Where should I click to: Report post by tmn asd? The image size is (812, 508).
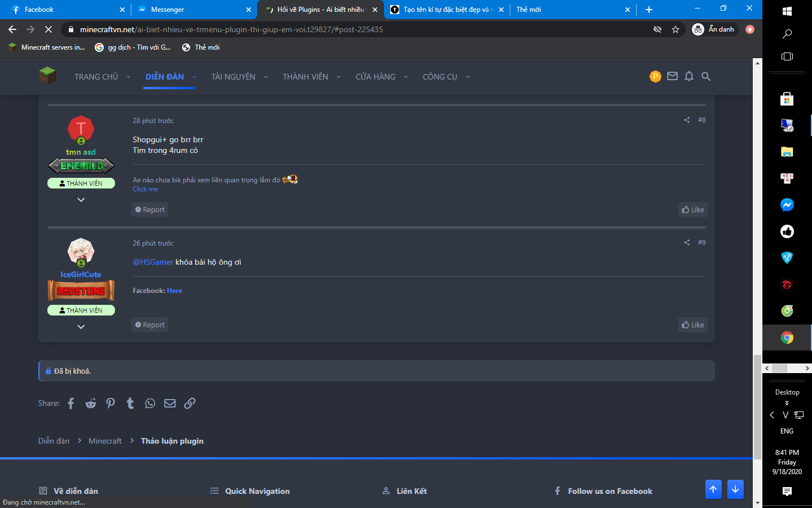pyautogui.click(x=150, y=209)
